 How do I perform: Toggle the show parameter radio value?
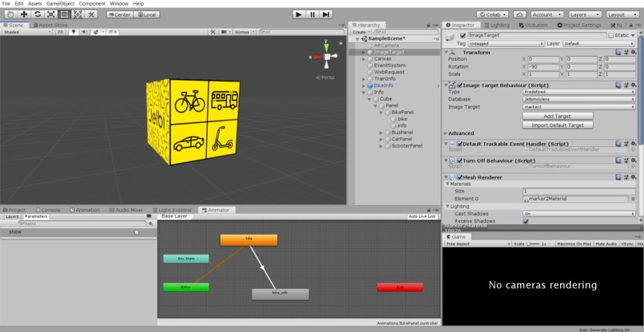pos(137,232)
